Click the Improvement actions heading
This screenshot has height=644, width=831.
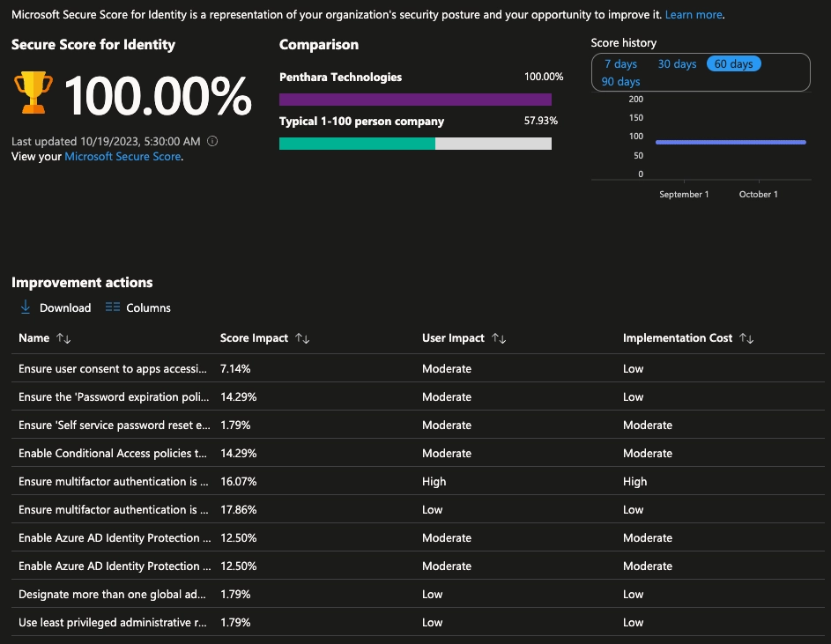82,283
